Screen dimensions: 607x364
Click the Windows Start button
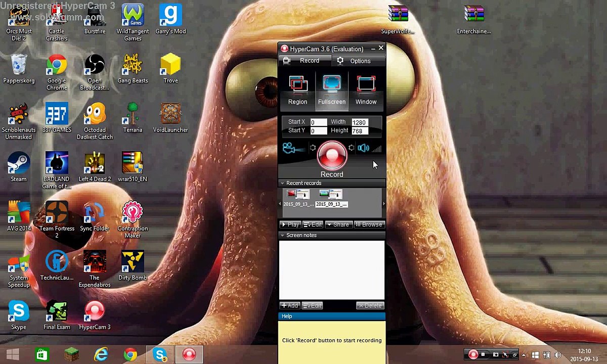point(13,354)
